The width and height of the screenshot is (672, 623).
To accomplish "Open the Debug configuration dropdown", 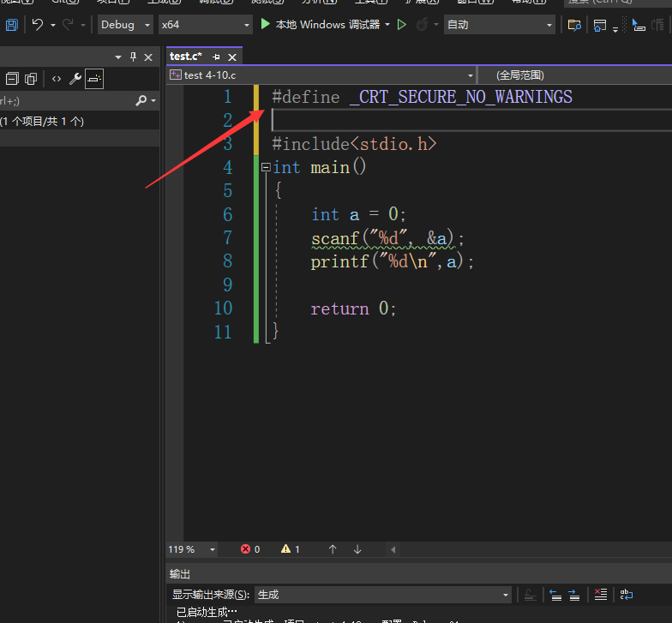I will [125, 25].
